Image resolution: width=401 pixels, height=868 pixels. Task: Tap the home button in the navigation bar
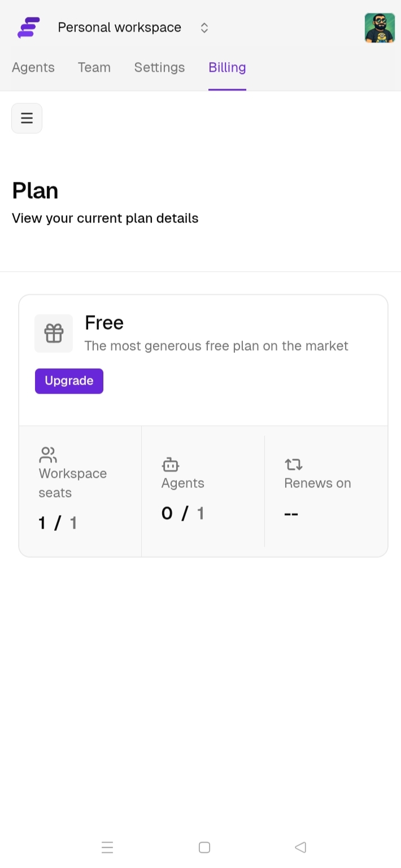coord(203,847)
